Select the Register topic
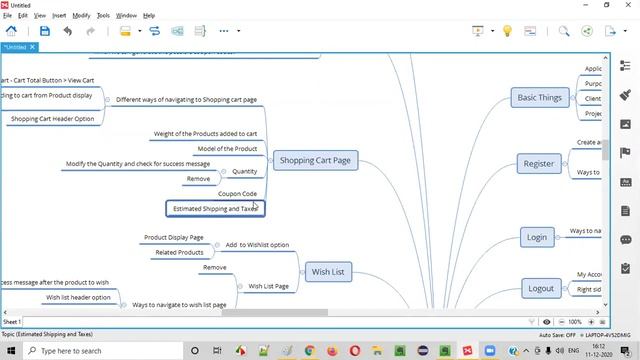Viewport: 640px width, 360px height. [539, 164]
